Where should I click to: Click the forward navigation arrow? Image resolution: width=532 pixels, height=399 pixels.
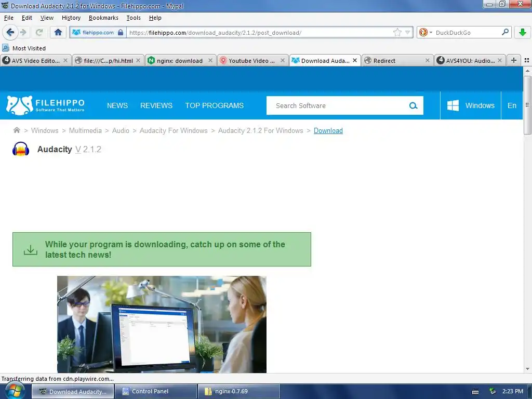click(x=23, y=32)
